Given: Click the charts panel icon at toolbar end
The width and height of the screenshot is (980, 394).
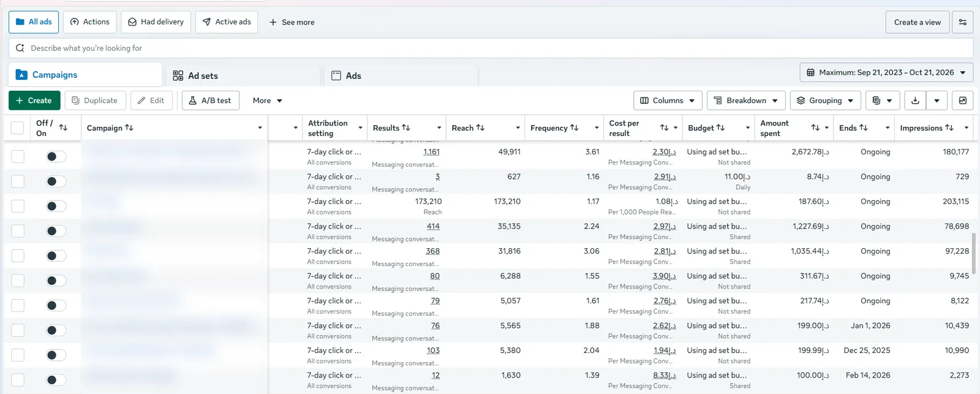Looking at the screenshot, I should coord(962,100).
